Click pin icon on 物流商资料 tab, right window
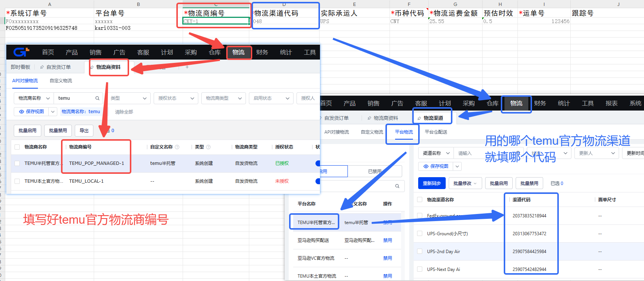 tap(369, 118)
